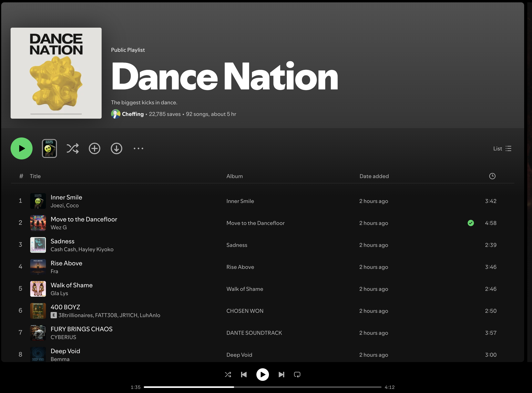Open the List view options dropdown

point(502,148)
